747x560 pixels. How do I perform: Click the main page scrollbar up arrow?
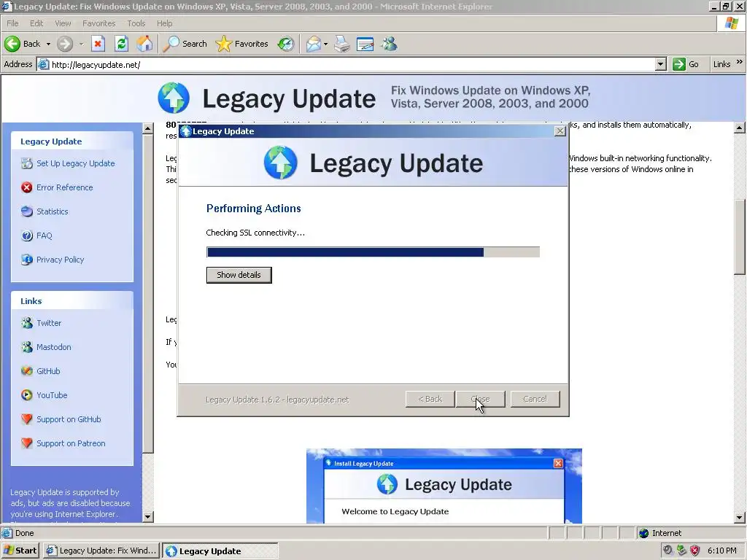740,128
